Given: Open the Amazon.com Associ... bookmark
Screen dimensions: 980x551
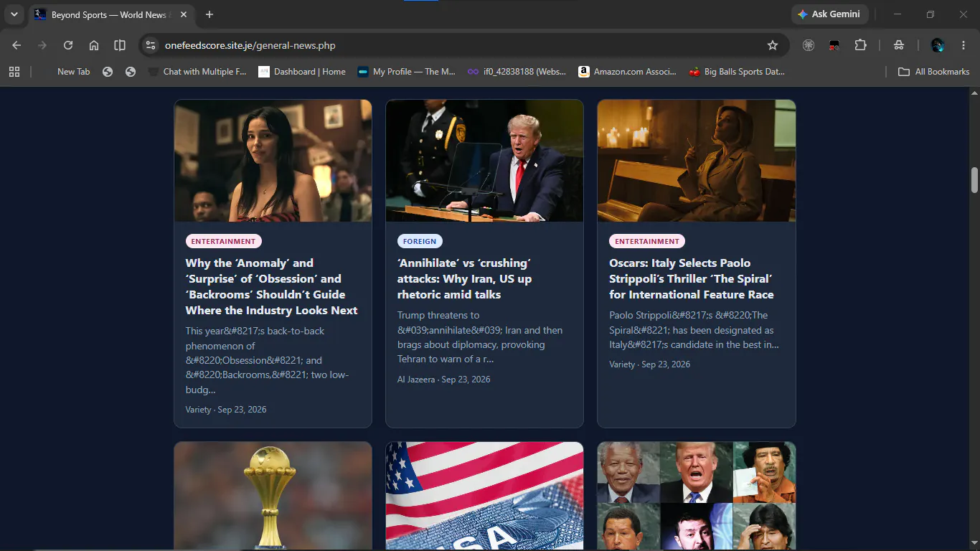Looking at the screenshot, I should pyautogui.click(x=628, y=72).
